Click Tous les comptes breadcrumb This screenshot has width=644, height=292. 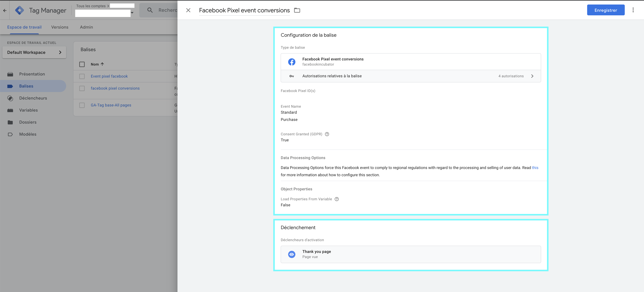coord(91,6)
